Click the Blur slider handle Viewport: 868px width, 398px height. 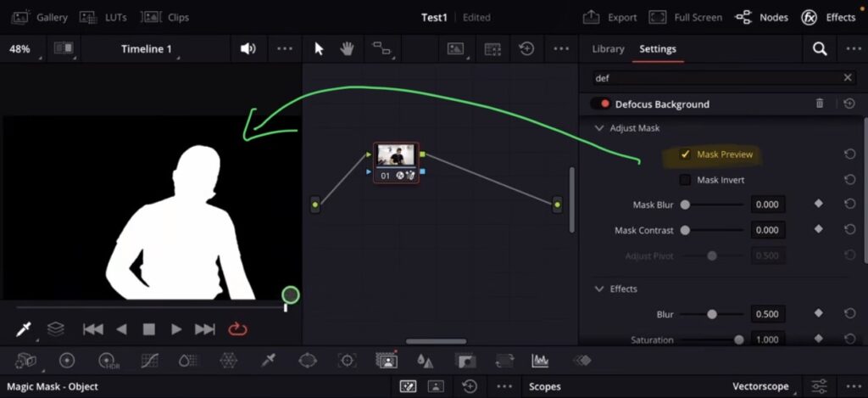[x=712, y=314]
